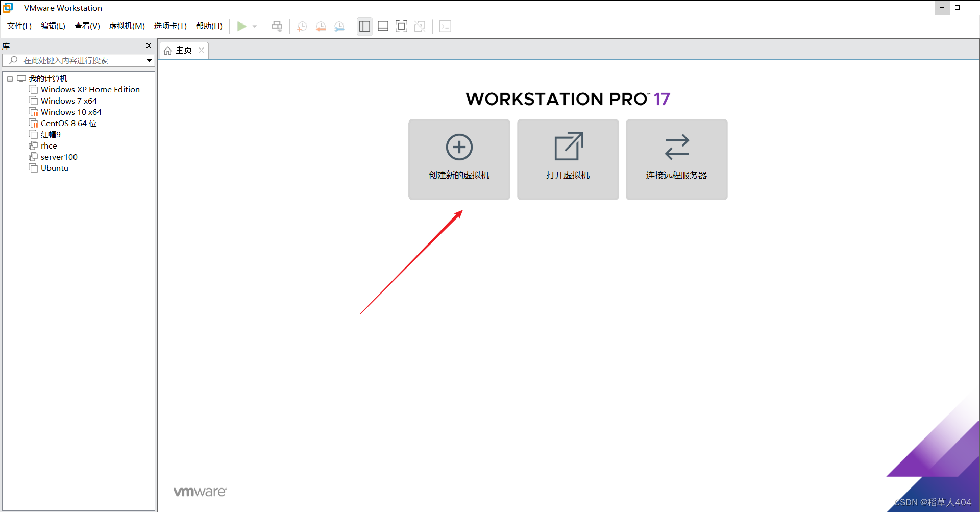
Task: Click the take snapshot clock icon
Action: 302,27
